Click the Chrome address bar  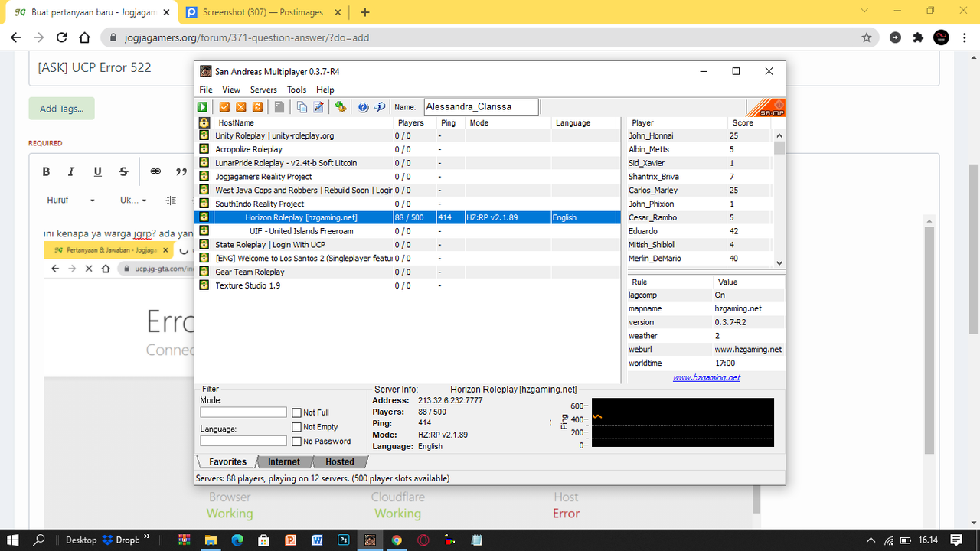point(488,37)
